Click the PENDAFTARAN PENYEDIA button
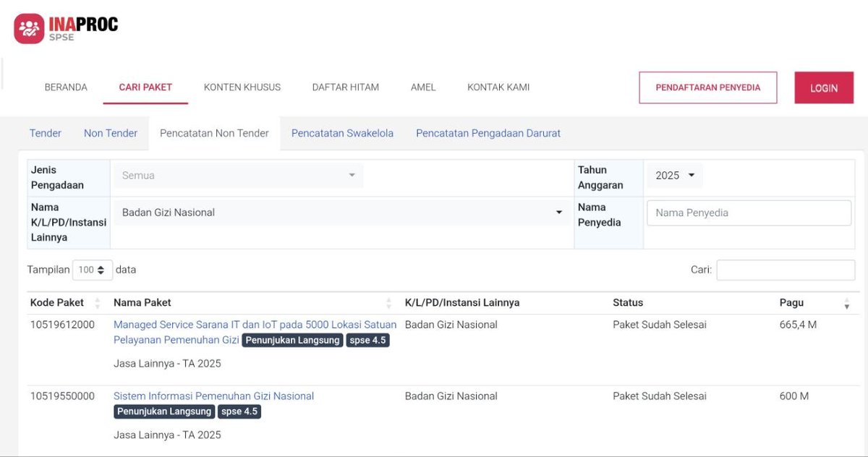This screenshot has width=868, height=457. 708,87
